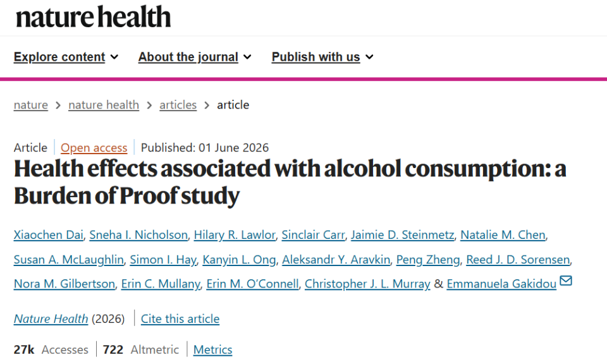Click the Open access link
607x364 pixels.
point(94,148)
